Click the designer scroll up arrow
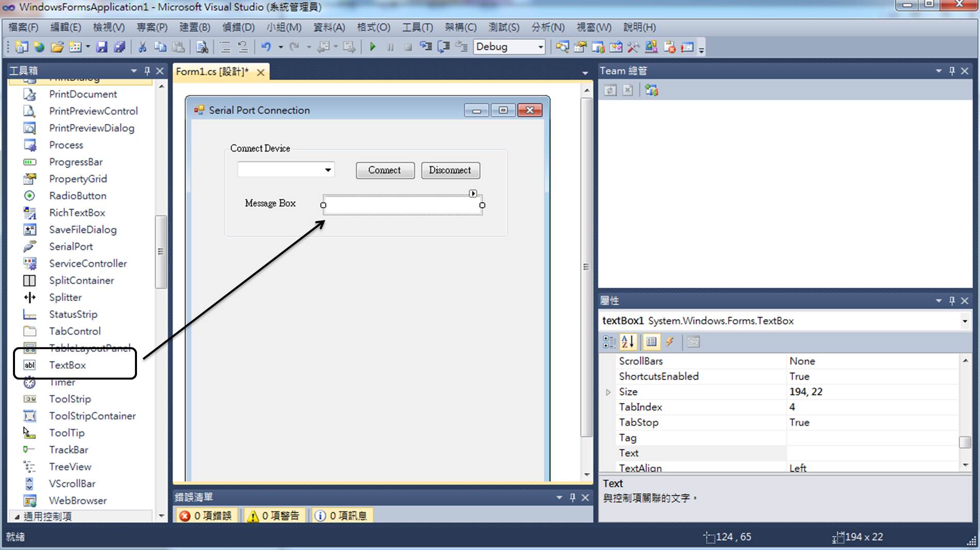 [587, 90]
